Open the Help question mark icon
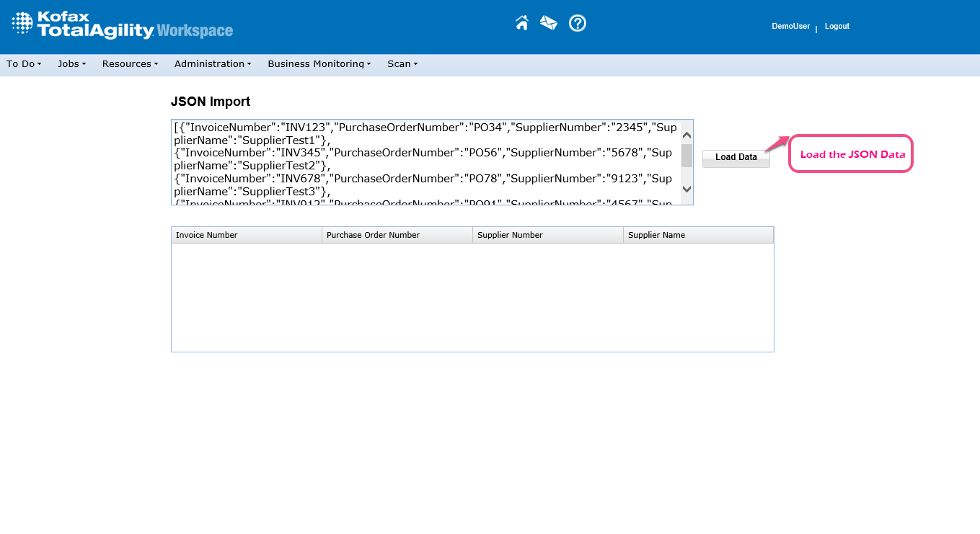 pos(578,23)
